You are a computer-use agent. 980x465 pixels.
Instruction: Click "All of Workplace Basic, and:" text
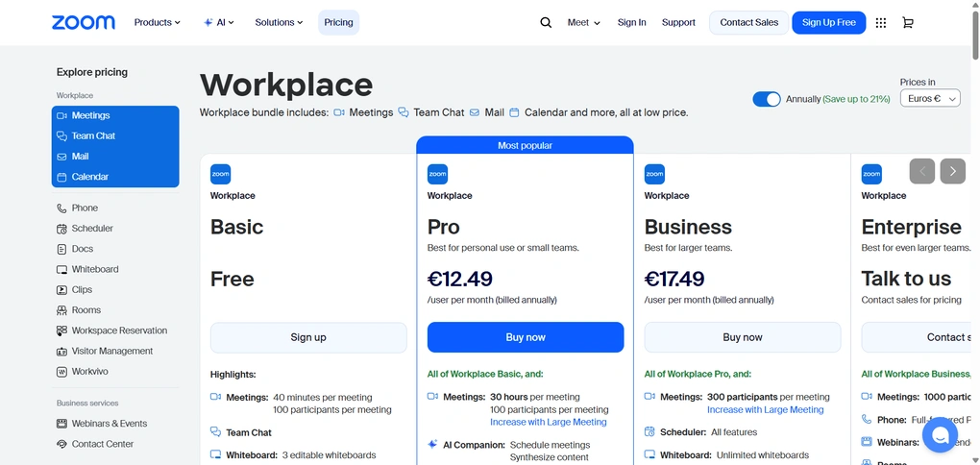coord(485,375)
